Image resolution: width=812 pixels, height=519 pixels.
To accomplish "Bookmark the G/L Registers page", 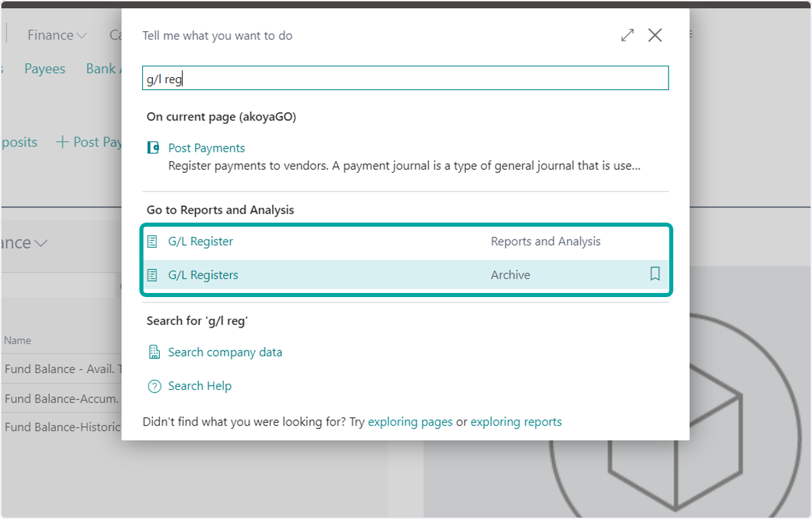I will click(x=654, y=274).
